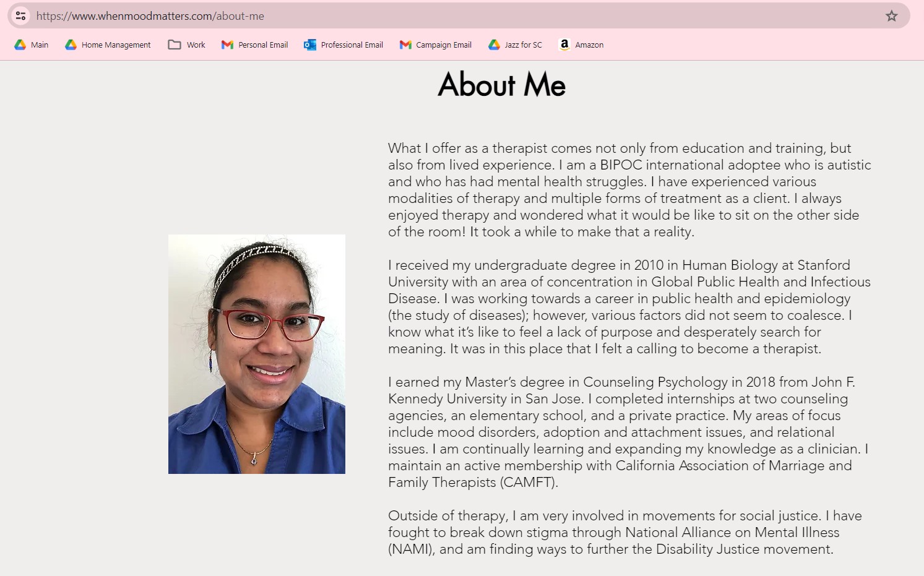924x576 pixels.
Task: Open the Main Google Drive bookmark
Action: pos(32,45)
